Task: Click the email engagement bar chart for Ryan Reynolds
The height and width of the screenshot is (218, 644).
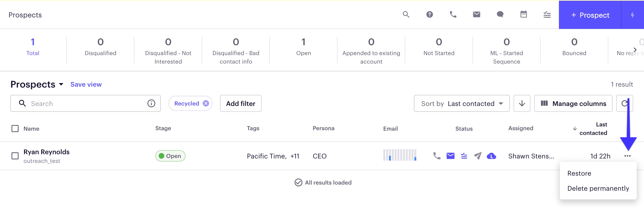Action: pyautogui.click(x=399, y=156)
